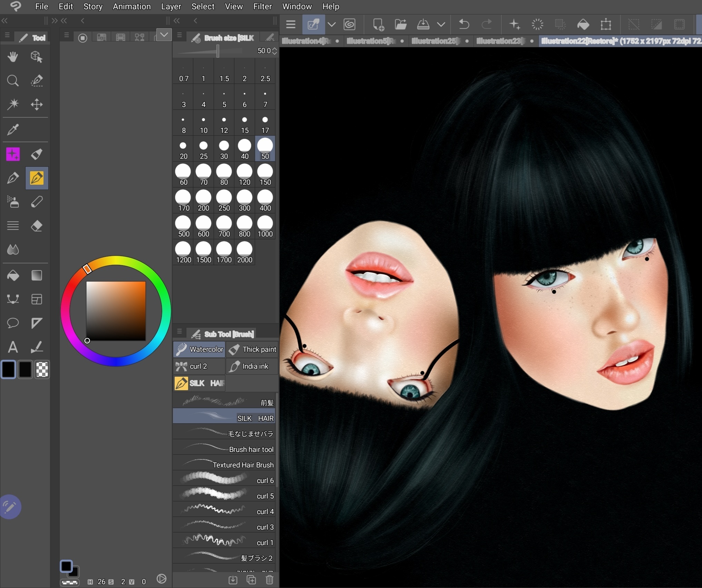This screenshot has height=588, width=702.
Task: Expand the panel tab overflow chevron
Action: pos(164,35)
